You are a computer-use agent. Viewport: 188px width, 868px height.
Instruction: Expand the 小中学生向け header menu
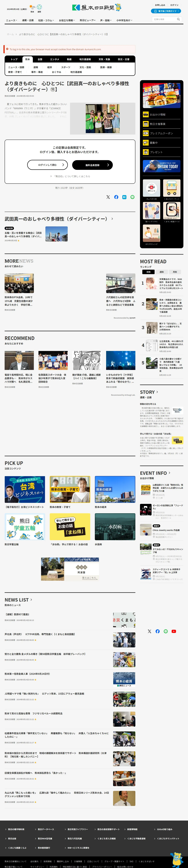coord(124,21)
